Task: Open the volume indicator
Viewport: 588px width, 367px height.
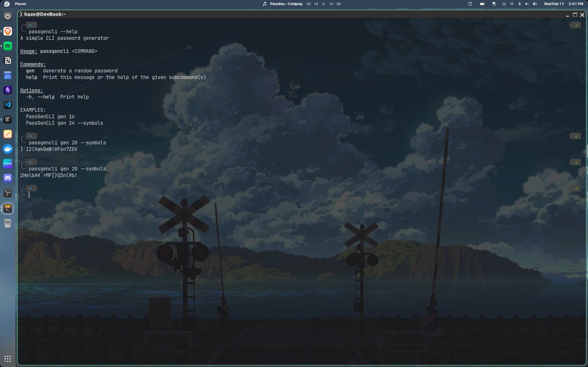Action: [527, 3]
